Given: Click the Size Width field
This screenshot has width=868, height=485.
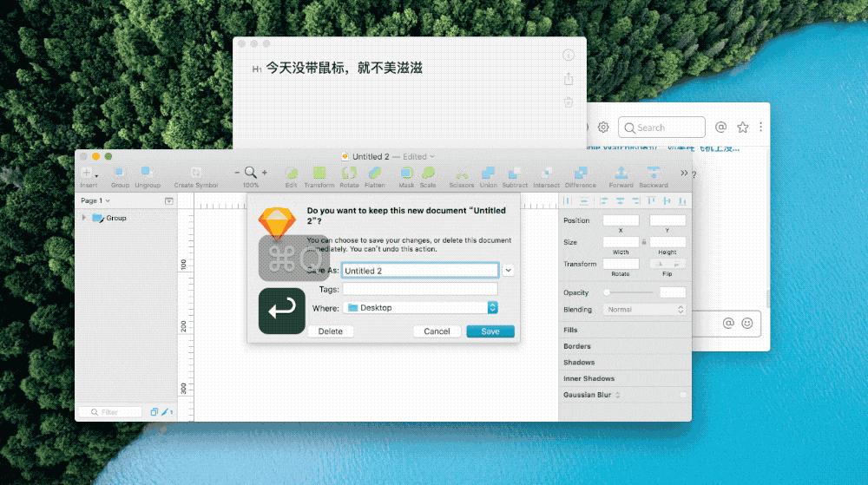Looking at the screenshot, I should pos(621,242).
